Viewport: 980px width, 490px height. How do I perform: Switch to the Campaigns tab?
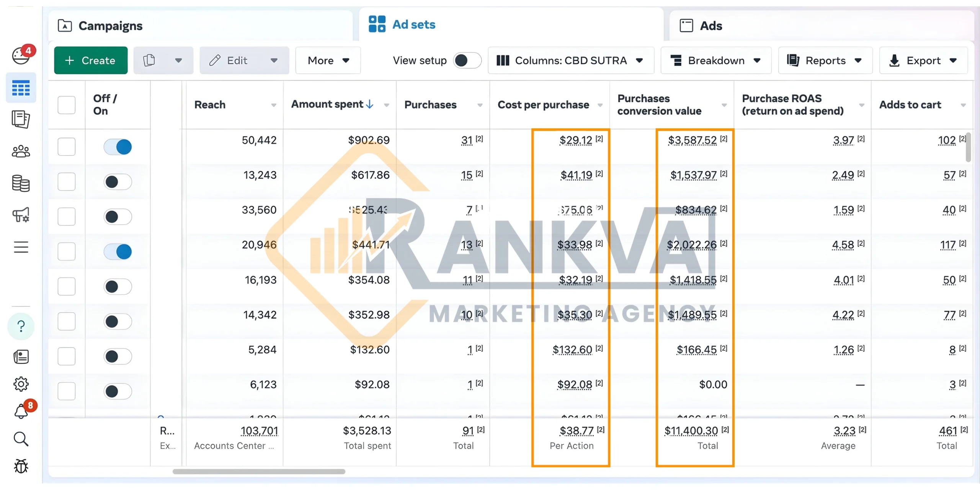click(110, 26)
